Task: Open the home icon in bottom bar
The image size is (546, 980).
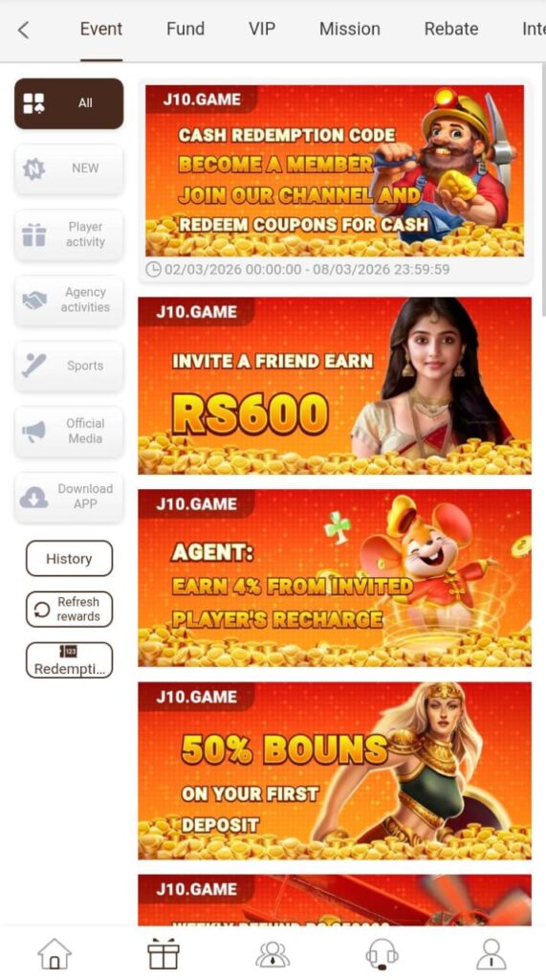Action: tap(55, 954)
